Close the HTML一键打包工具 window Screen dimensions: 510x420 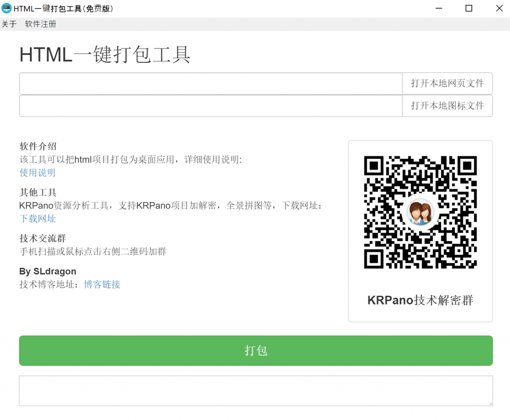pos(499,8)
